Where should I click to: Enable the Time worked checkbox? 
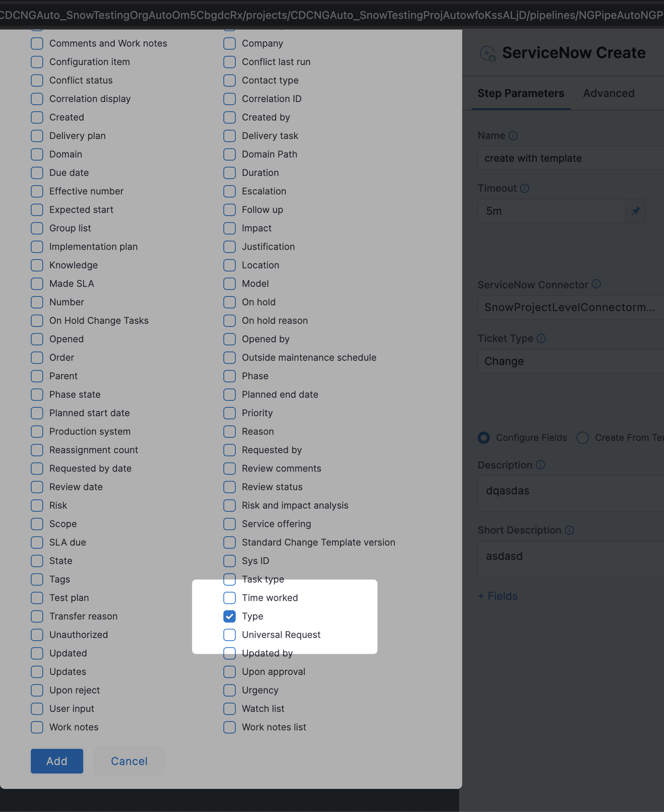pos(230,598)
